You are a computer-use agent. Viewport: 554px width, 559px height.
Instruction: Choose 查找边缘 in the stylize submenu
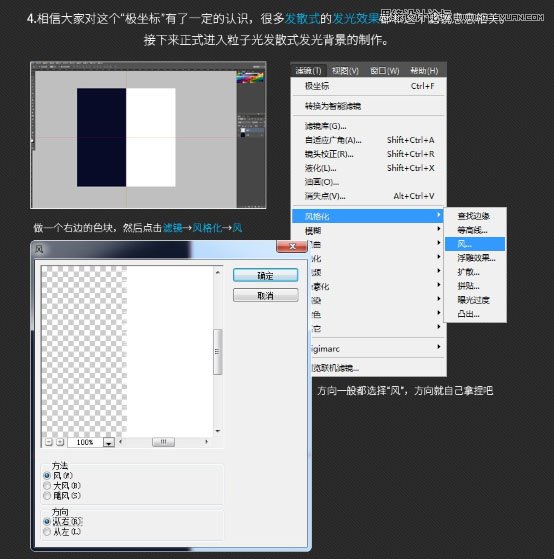click(x=475, y=216)
